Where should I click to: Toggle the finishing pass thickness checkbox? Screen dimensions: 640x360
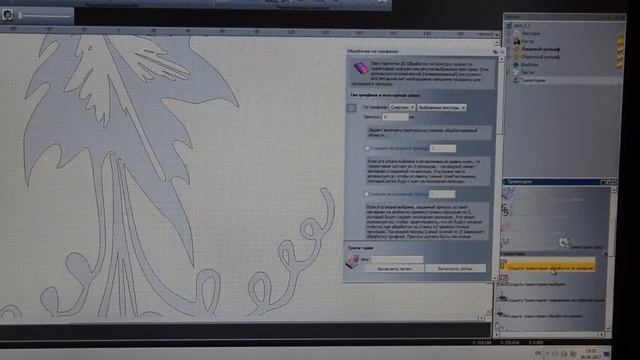[367, 148]
